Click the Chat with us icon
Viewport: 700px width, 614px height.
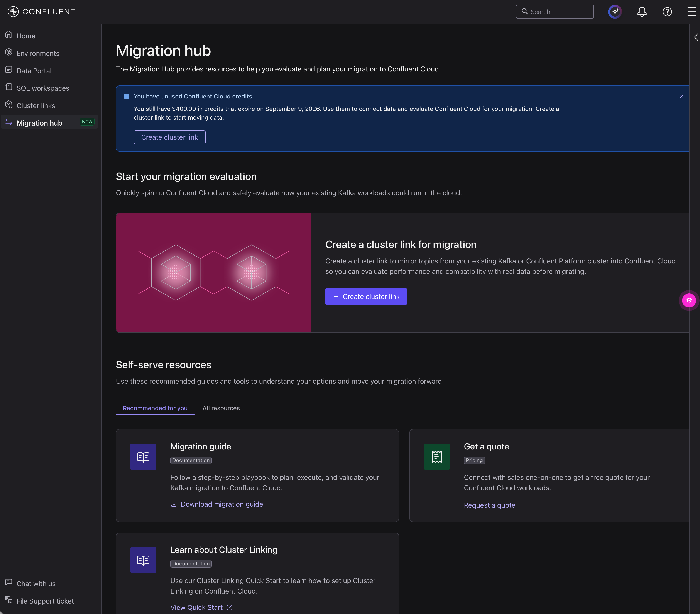click(9, 582)
